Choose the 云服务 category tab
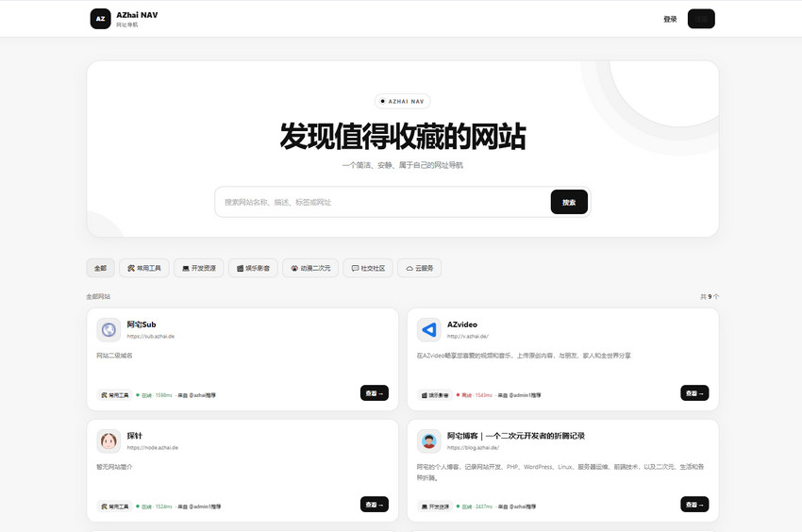 tap(420, 268)
